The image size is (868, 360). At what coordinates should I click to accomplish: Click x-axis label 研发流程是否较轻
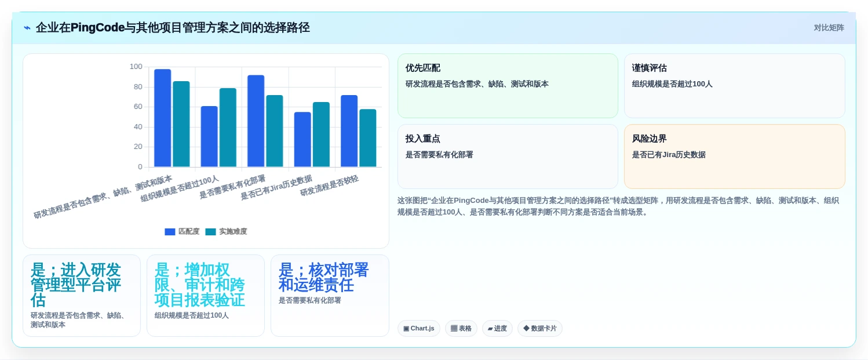(329, 186)
